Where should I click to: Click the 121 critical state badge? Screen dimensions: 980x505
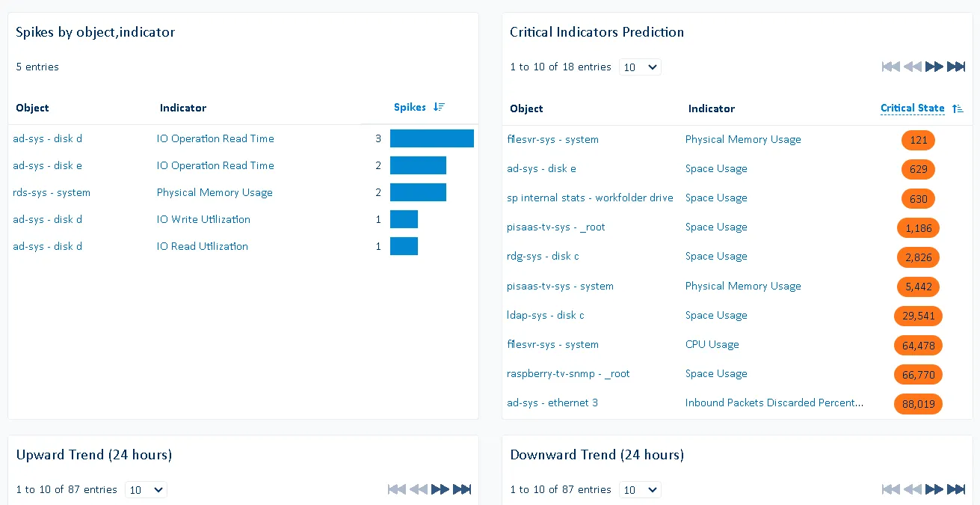pyautogui.click(x=918, y=140)
